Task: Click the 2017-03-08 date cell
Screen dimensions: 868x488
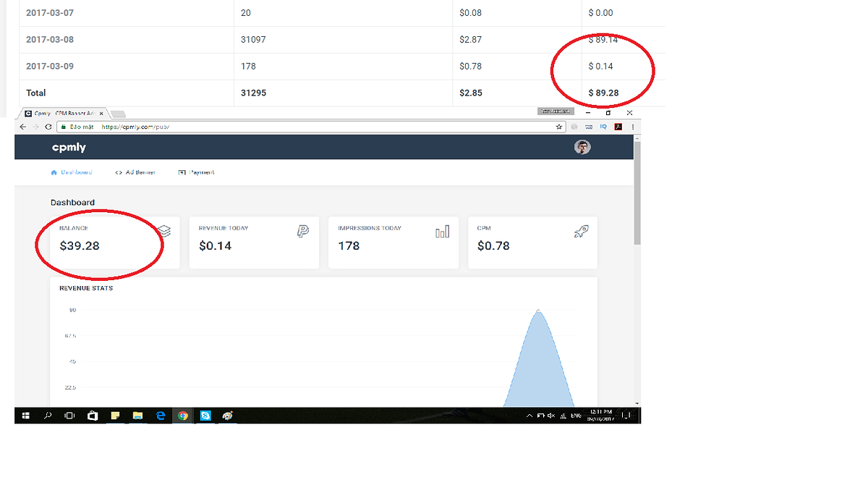Action: 50,40
